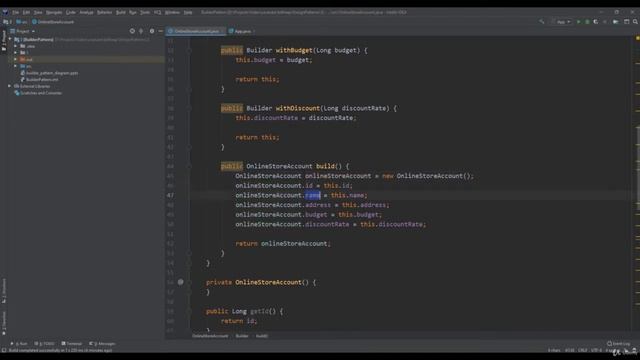
Task: Toggle tool window quick-access icon in status bar corner
Action: point(4,350)
